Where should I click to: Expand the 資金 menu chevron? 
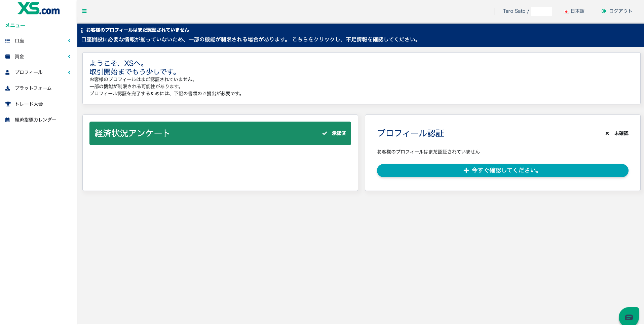69,57
